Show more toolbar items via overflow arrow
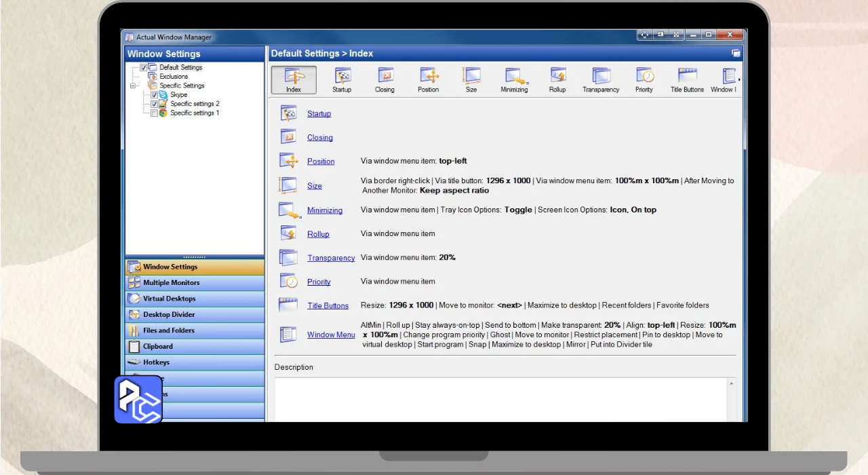The height and width of the screenshot is (475, 868). click(x=738, y=80)
